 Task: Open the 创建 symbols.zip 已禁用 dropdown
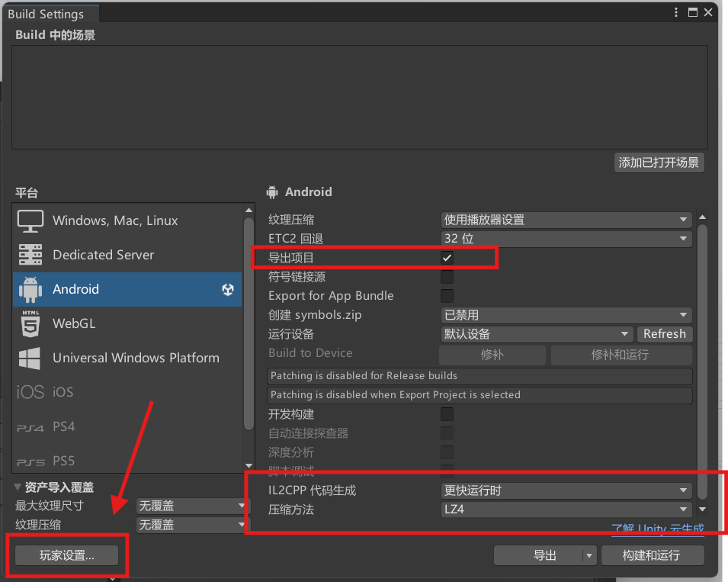(566, 315)
